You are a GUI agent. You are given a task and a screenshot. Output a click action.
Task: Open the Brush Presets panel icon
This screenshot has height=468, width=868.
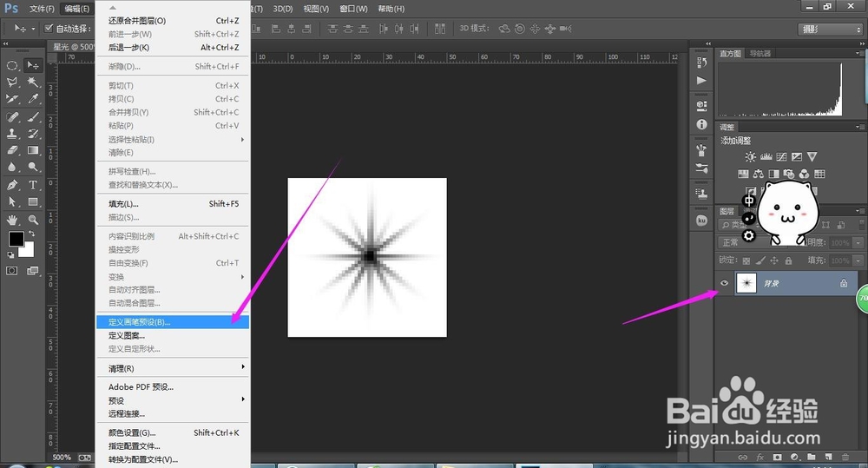point(702,168)
